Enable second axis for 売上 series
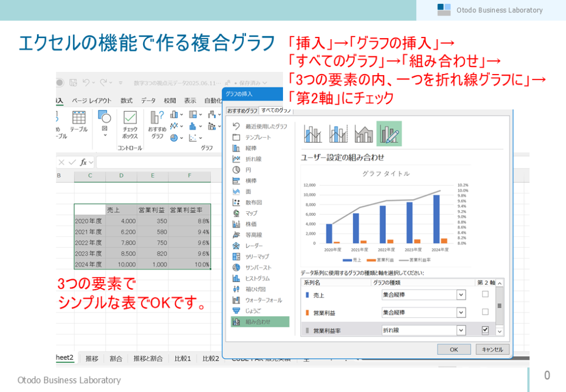The image size is (566, 392). (485, 295)
